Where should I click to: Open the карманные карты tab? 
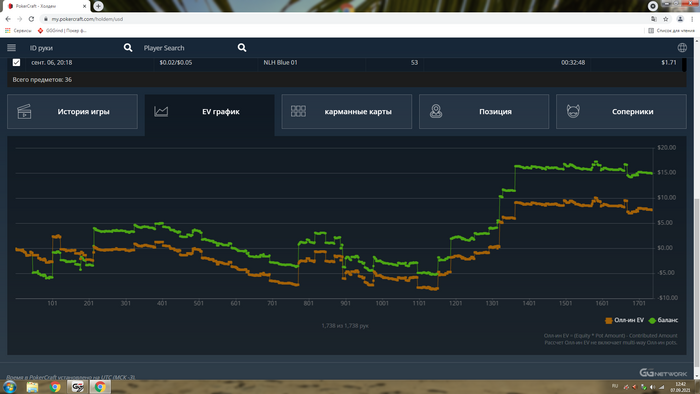tap(347, 112)
